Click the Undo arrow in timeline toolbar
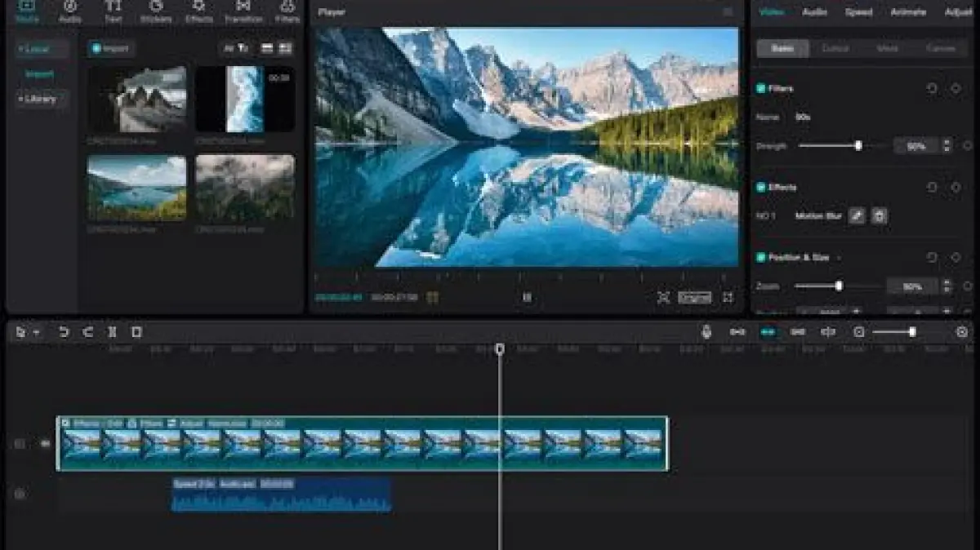This screenshot has width=980, height=550. point(64,332)
